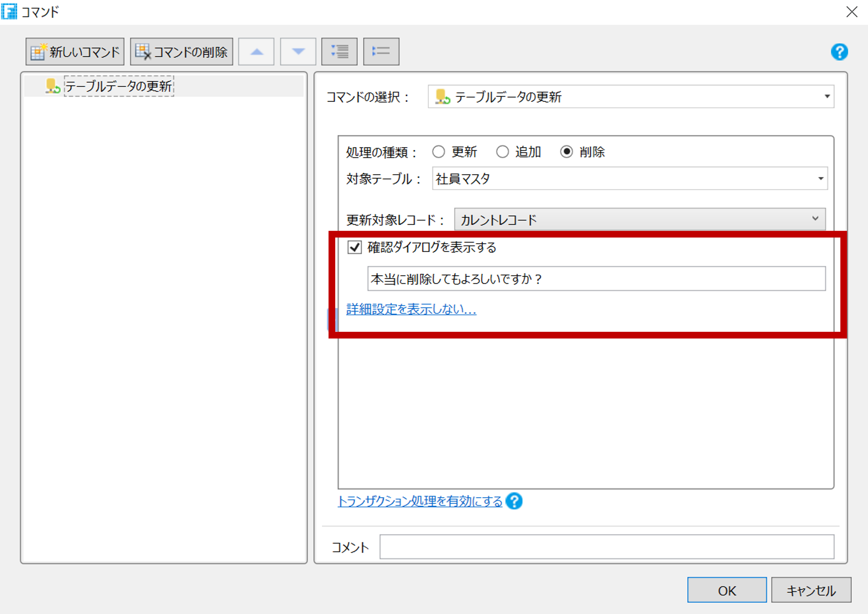The height and width of the screenshot is (614, 868).
Task: Click トランザクション処理を有効にする link
Action: [x=420, y=501]
